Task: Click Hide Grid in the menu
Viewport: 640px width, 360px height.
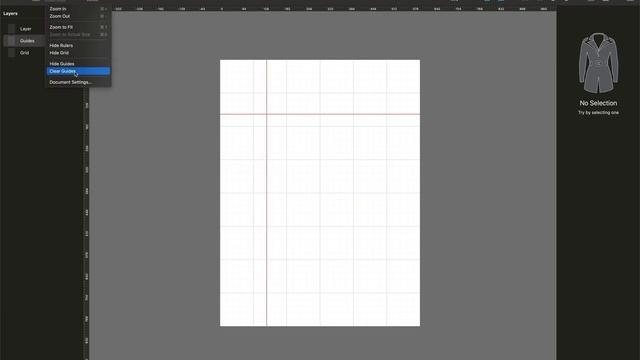Action: click(78, 53)
